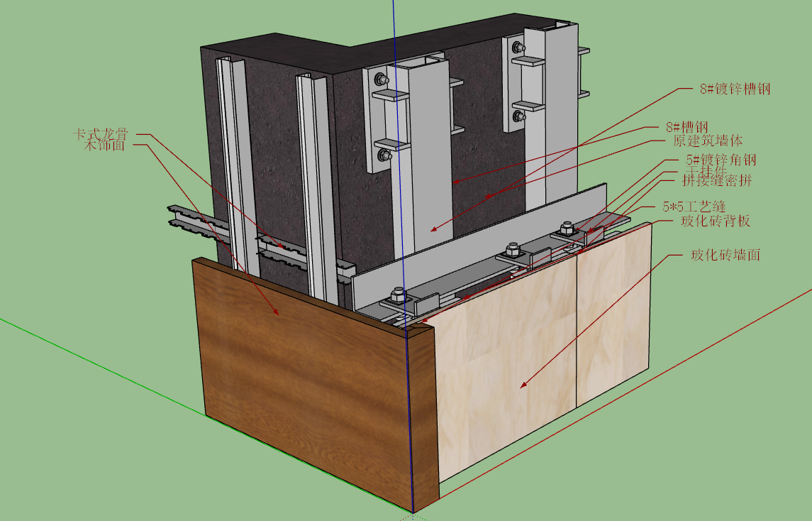The image size is (812, 521).
Task: Click the 玻化砖墙面 label
Action: pos(725,255)
